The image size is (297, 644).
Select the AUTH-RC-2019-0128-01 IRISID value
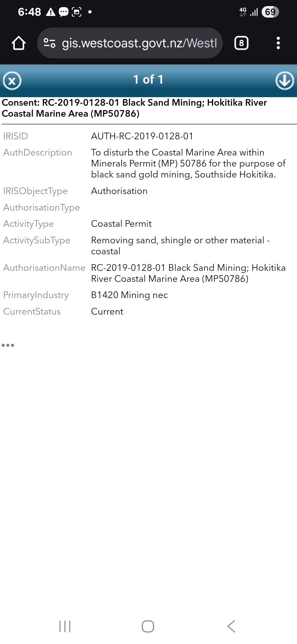click(142, 136)
